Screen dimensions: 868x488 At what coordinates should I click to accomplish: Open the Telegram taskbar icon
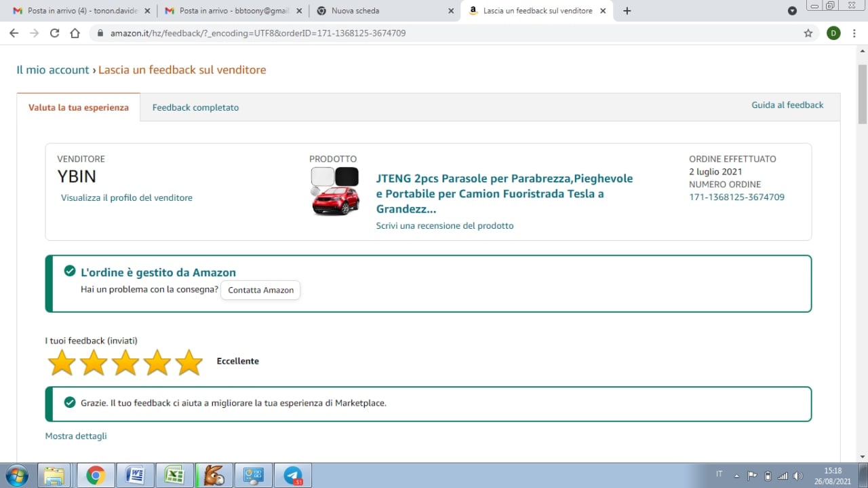(x=293, y=476)
